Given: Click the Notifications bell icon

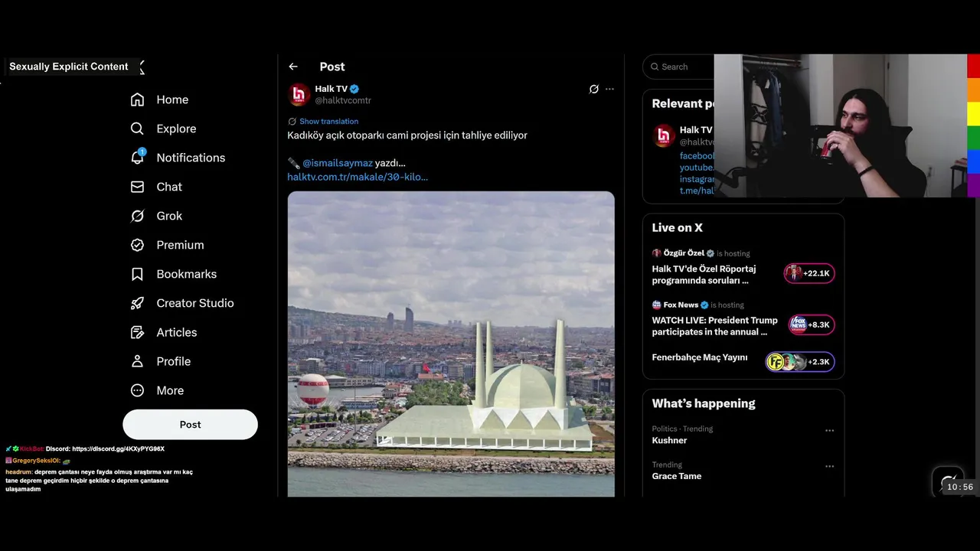Looking at the screenshot, I should 137,158.
